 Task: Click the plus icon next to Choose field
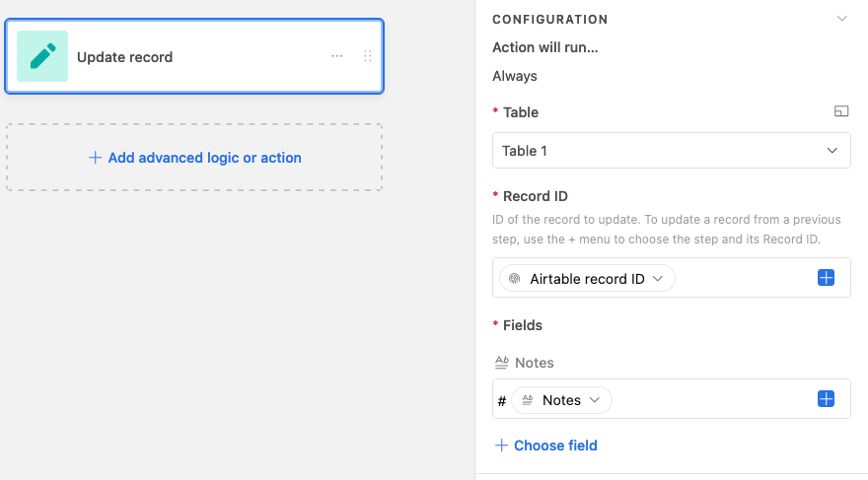pyautogui.click(x=501, y=446)
